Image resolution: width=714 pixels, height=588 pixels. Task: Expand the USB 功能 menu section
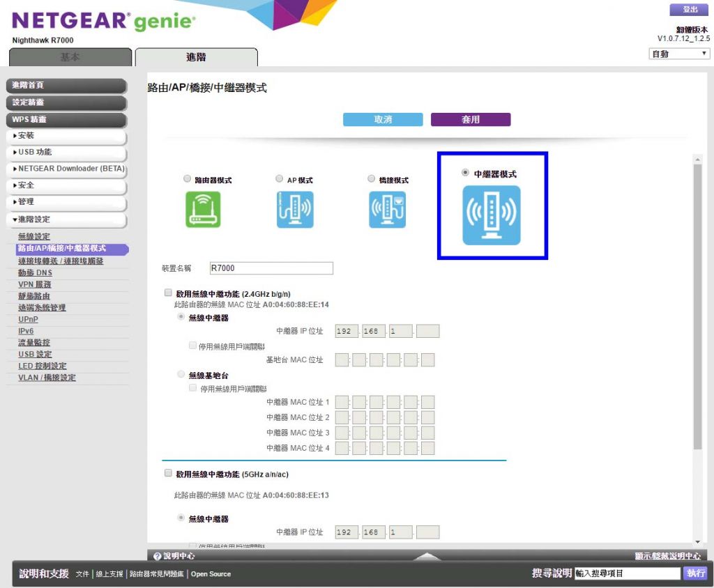pos(66,152)
